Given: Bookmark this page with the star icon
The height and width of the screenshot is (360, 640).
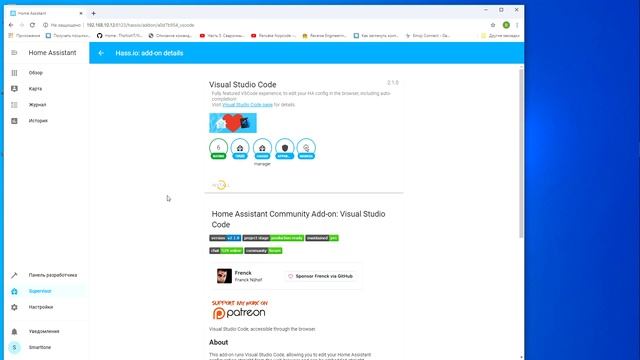Looking at the screenshot, I should [493, 25].
